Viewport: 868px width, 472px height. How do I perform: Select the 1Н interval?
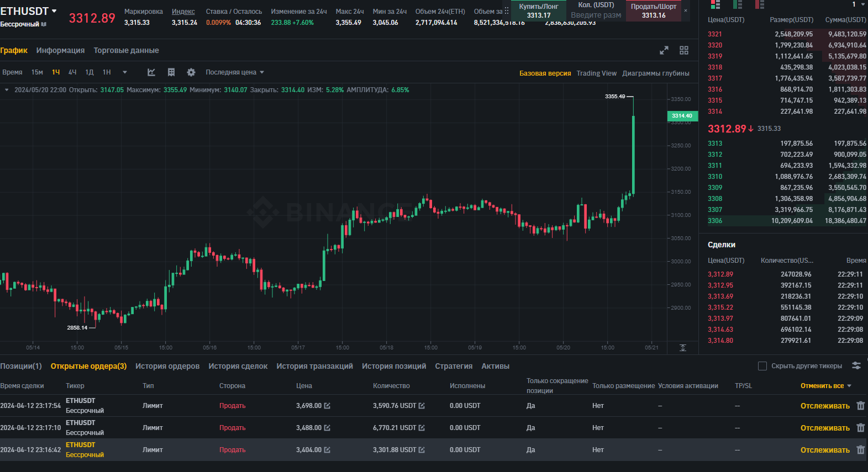point(107,72)
